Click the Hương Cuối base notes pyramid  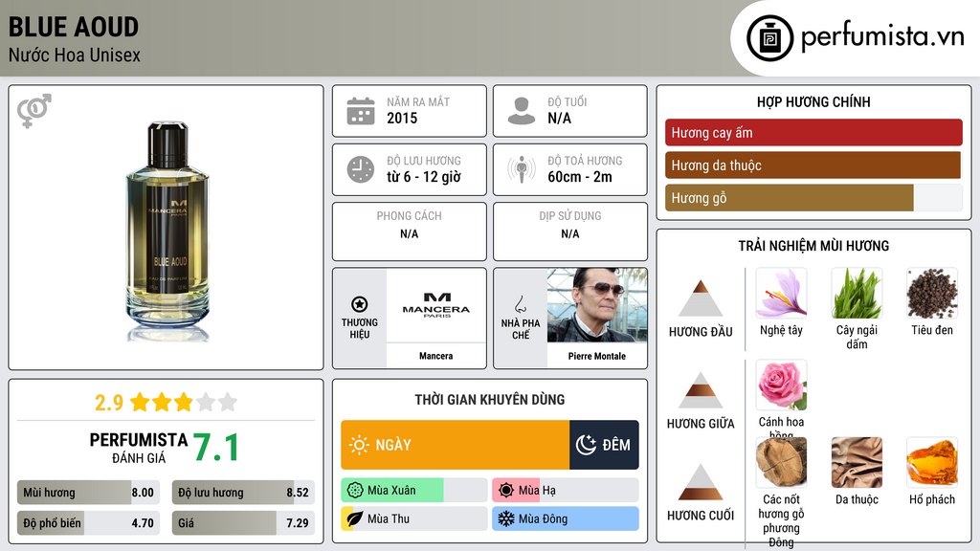(x=700, y=482)
